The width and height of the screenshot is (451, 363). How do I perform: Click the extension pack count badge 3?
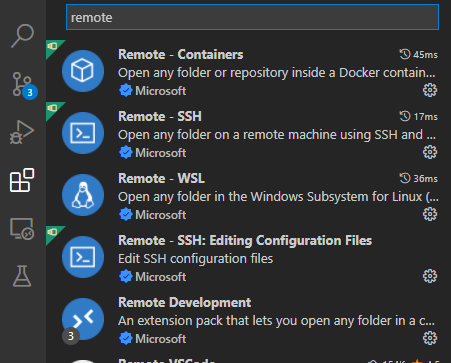click(x=71, y=336)
